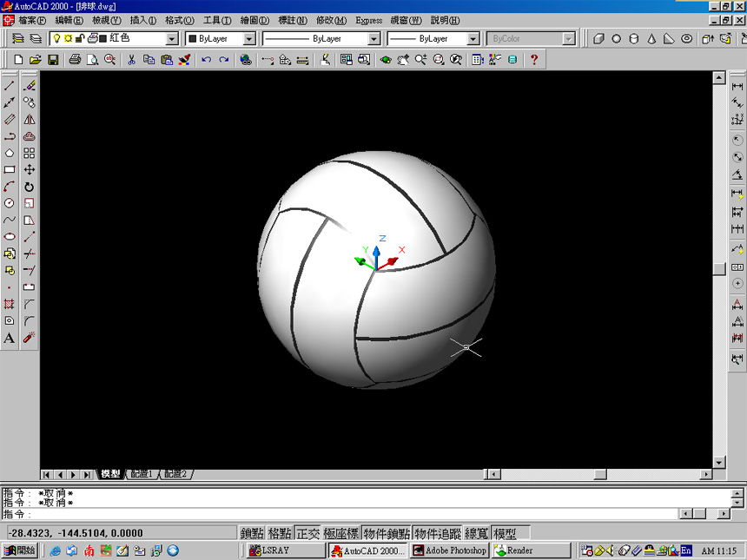Toggle the 正交 ortho mode button
Viewport: 747px width, 560px height.
(x=307, y=533)
